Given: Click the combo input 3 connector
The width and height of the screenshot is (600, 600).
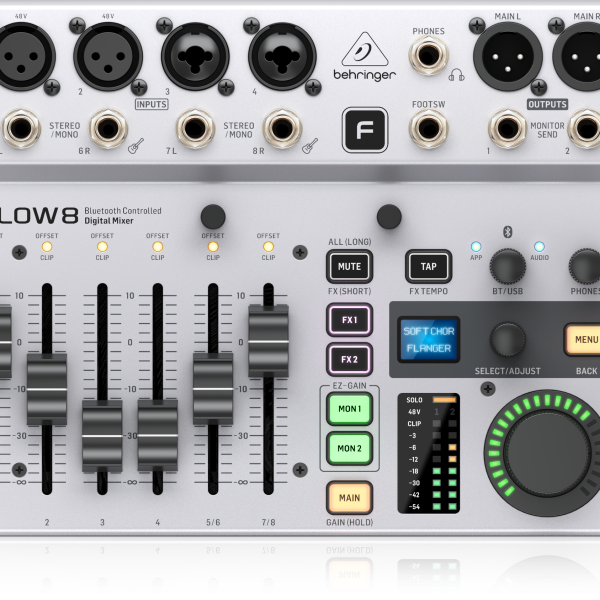Looking at the screenshot, I should [x=195, y=57].
